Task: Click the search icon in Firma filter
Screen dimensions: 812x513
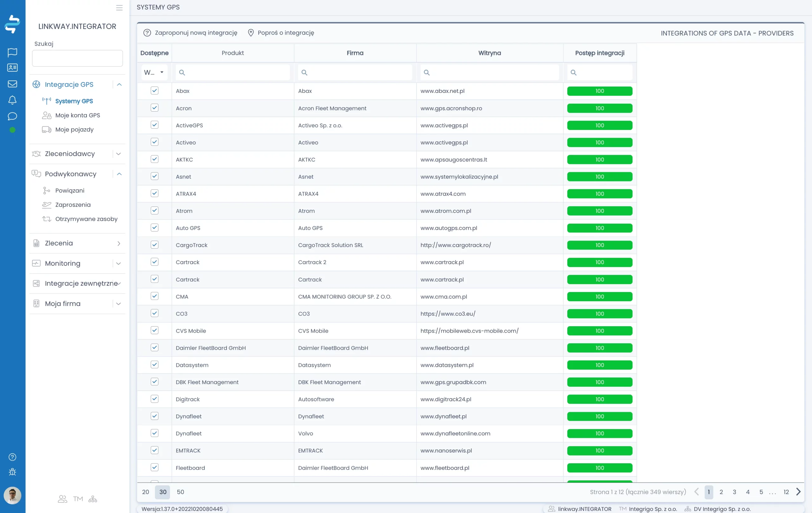Action: point(304,73)
